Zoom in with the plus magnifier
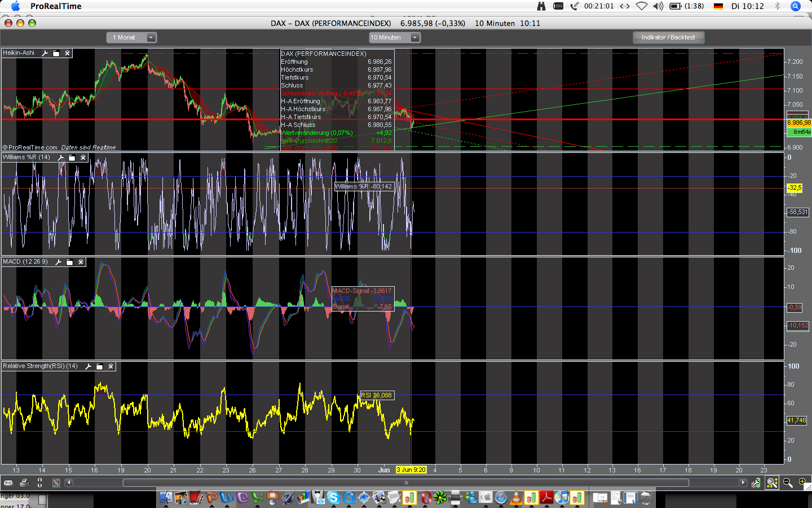The width and height of the screenshot is (812, 508). coord(802,482)
